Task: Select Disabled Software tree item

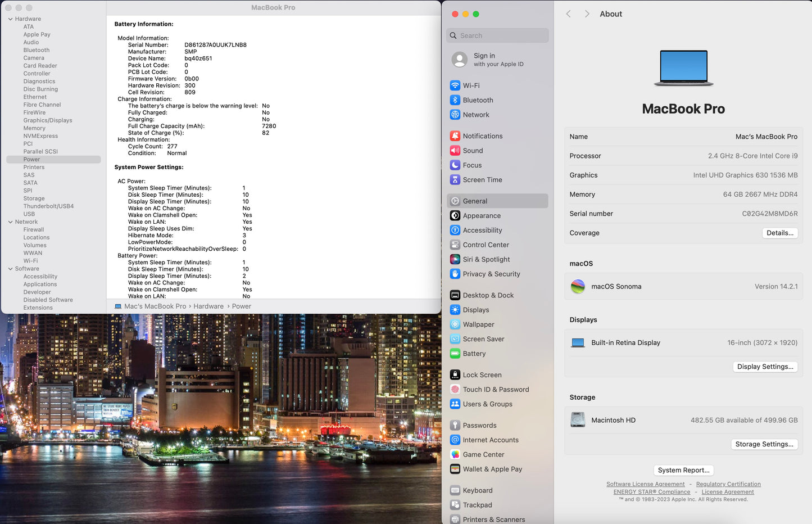Action: point(48,300)
